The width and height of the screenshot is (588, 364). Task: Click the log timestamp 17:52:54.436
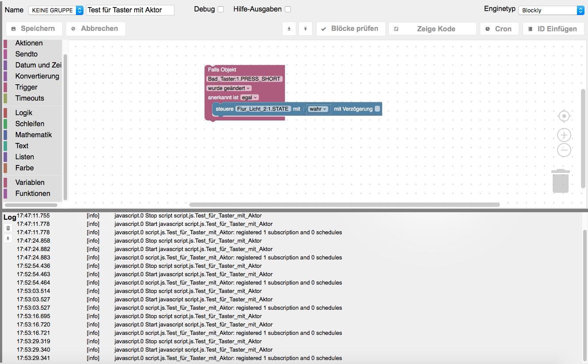point(34,266)
